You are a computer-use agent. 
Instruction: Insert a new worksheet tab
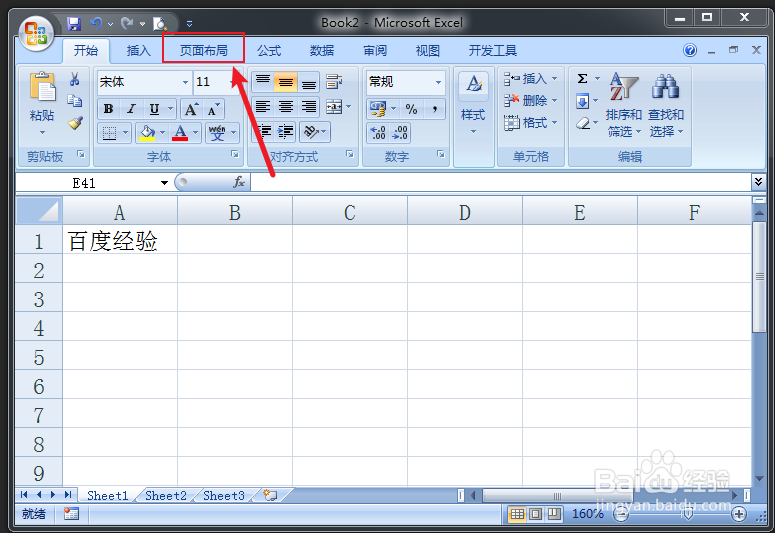(x=270, y=495)
